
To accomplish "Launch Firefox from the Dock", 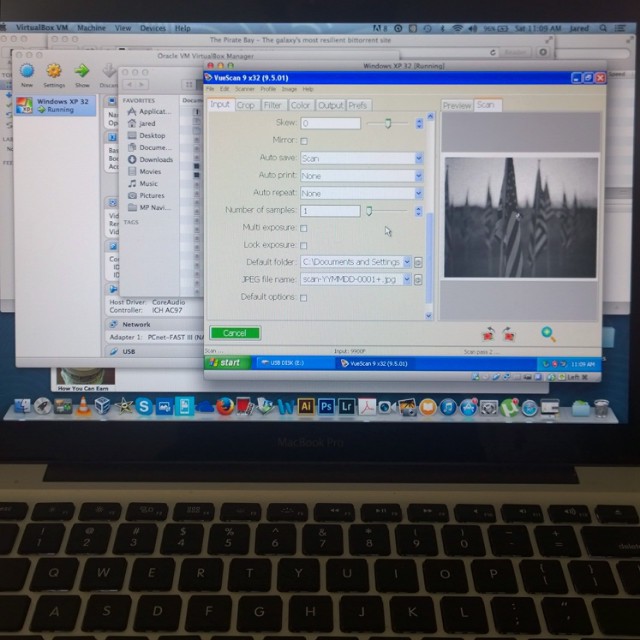I will tap(225, 407).
